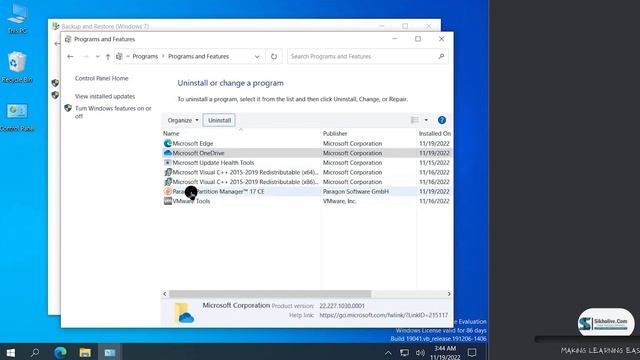Open the notification center icon
The image size is (640, 360).
[472, 352]
